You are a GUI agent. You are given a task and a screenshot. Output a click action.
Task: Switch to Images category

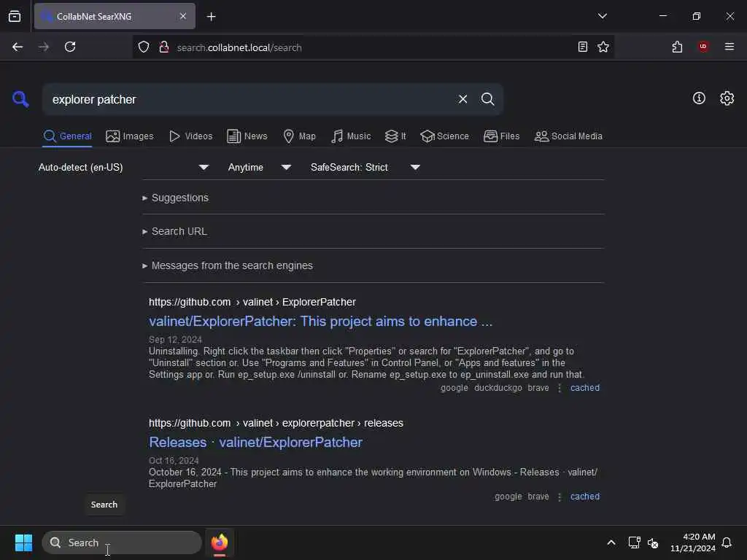(130, 136)
